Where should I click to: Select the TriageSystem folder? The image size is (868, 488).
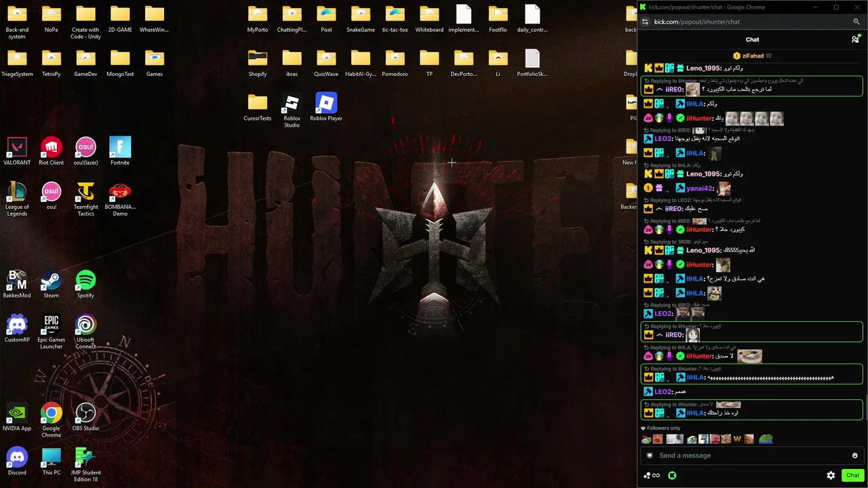17,63
